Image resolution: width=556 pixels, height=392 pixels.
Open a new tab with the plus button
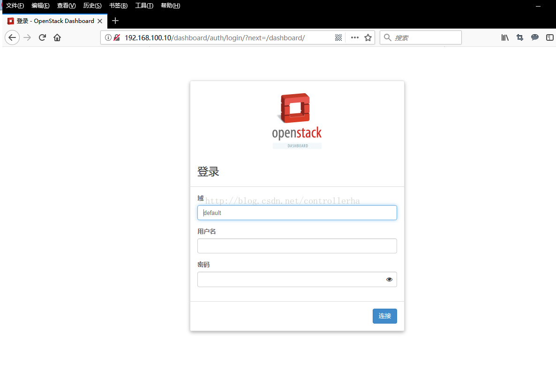(115, 21)
